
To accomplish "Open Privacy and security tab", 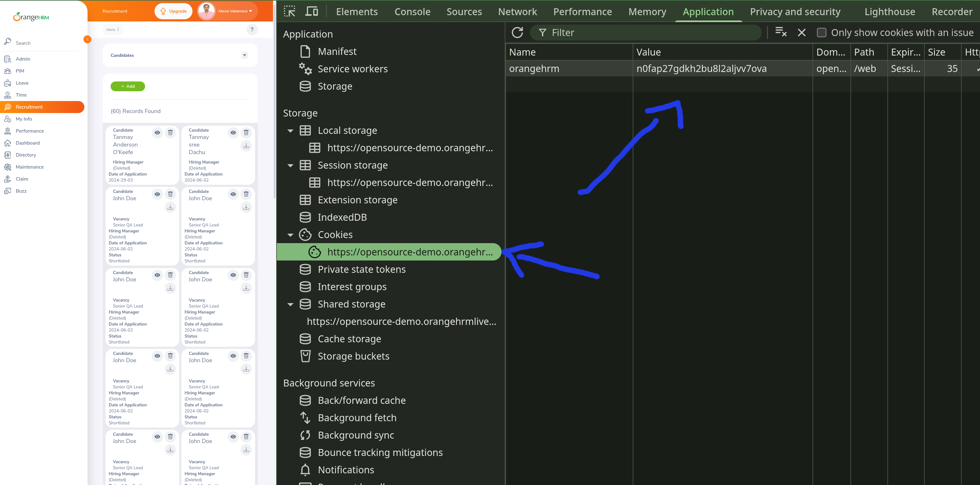I will [795, 12].
